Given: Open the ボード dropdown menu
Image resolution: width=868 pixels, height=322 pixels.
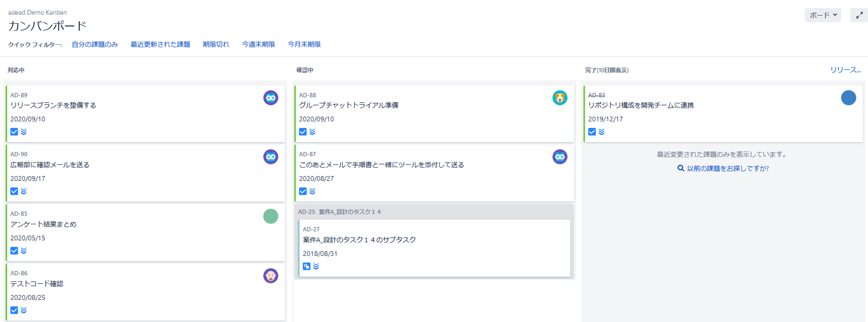Looking at the screenshot, I should point(823,15).
